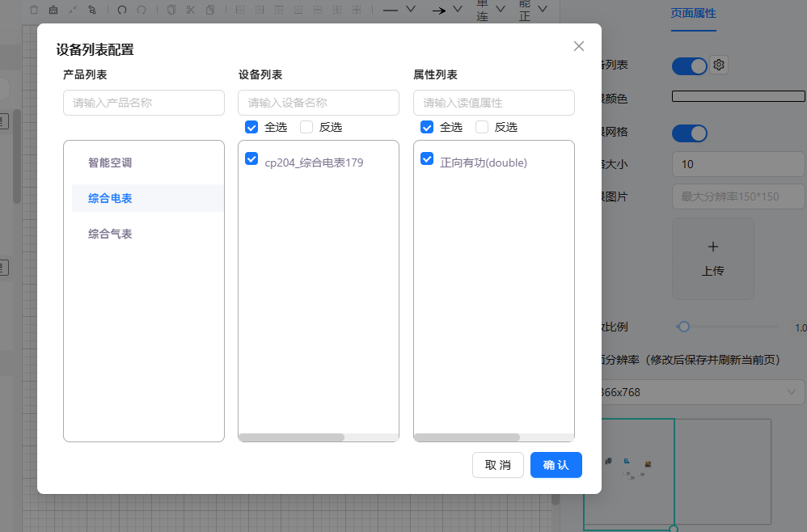
Task: Click the redo icon in the toolbar
Action: pos(142,10)
